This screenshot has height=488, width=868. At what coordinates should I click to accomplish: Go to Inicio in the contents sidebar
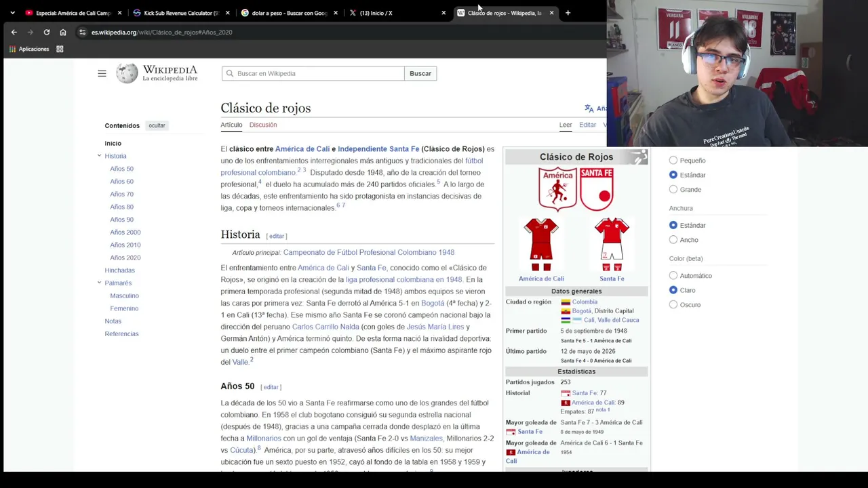click(x=113, y=144)
